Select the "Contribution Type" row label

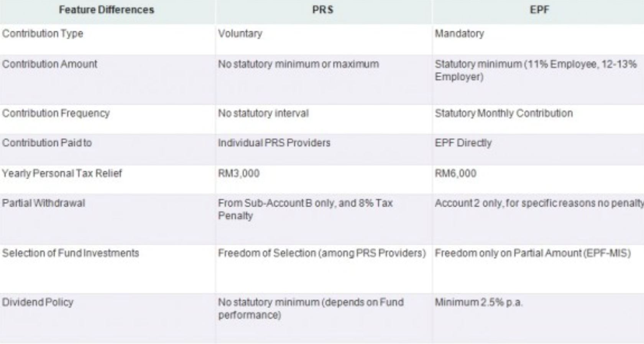(43, 34)
